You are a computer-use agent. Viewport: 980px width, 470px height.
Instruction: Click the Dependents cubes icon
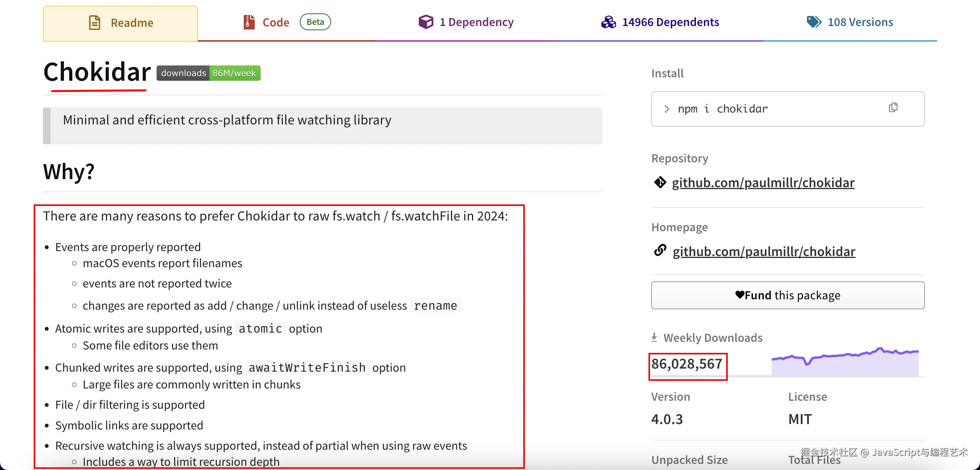click(x=608, y=22)
